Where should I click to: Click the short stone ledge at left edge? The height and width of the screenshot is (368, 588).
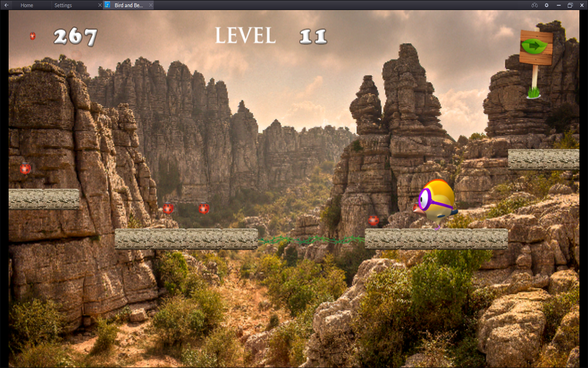[x=44, y=199]
